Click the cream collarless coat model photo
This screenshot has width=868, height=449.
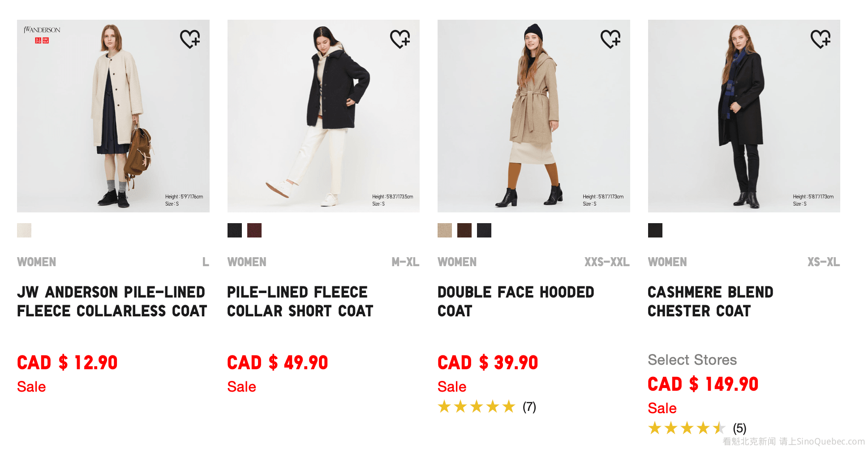pyautogui.click(x=113, y=116)
